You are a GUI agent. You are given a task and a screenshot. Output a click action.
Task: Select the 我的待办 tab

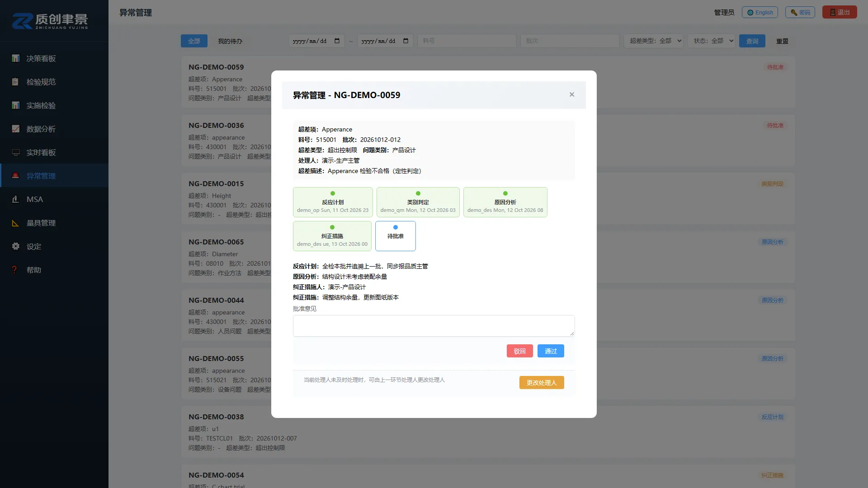pos(230,41)
